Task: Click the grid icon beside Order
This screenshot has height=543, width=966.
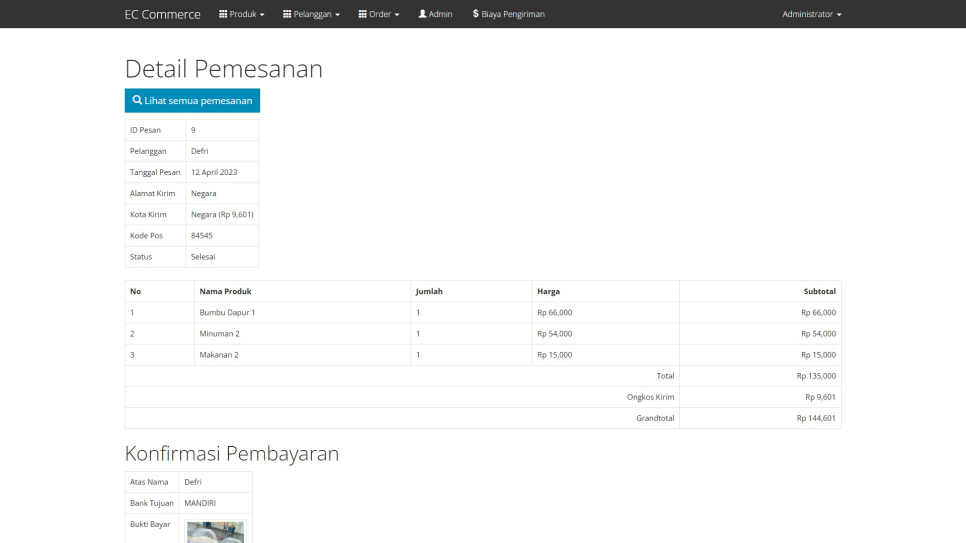Action: 363,14
